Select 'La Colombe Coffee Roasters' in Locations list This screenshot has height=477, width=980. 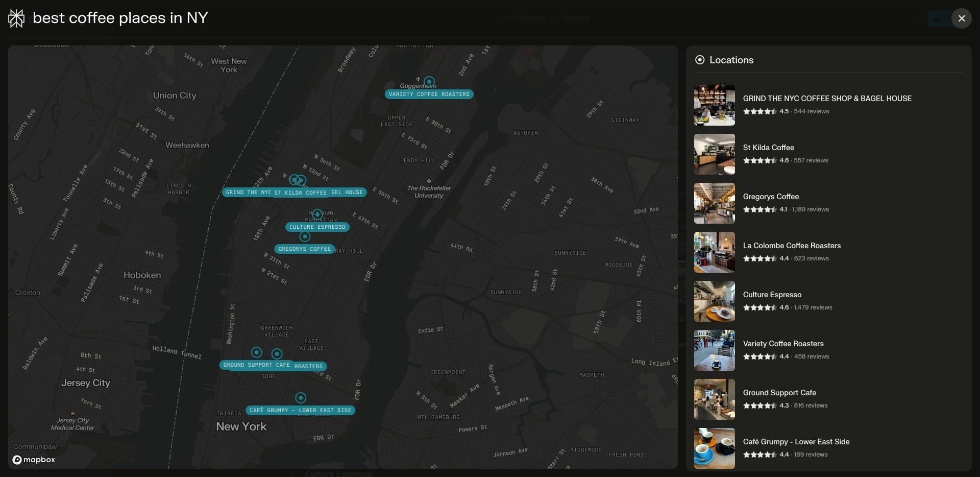tap(792, 246)
